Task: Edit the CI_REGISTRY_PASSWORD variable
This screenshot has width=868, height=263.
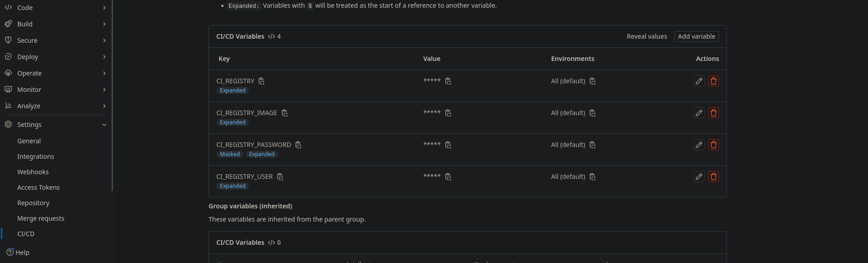Action: [699, 145]
